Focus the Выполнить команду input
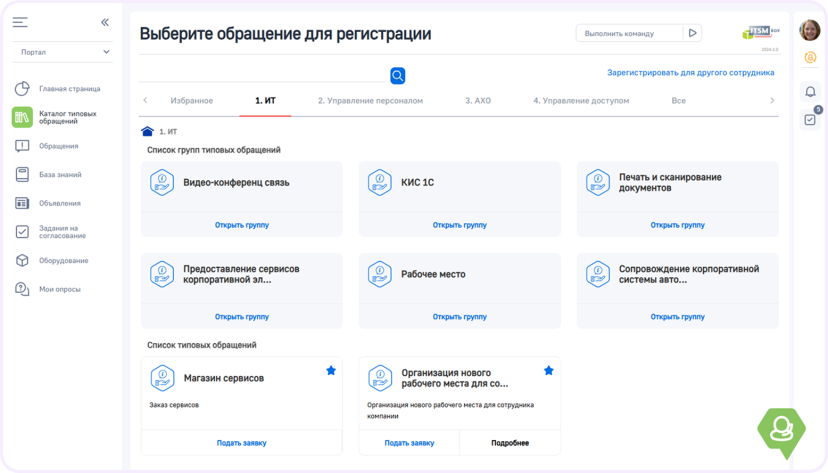Image resolution: width=828 pixels, height=473 pixels. coord(629,33)
